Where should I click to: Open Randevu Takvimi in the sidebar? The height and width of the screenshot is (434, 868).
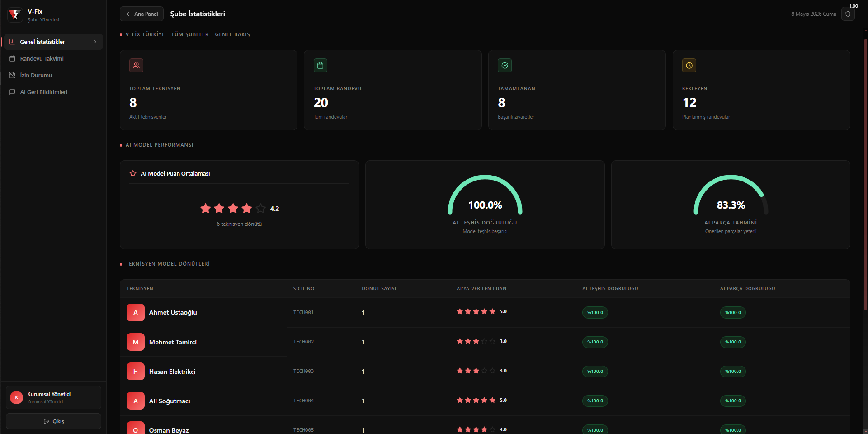click(x=52, y=58)
